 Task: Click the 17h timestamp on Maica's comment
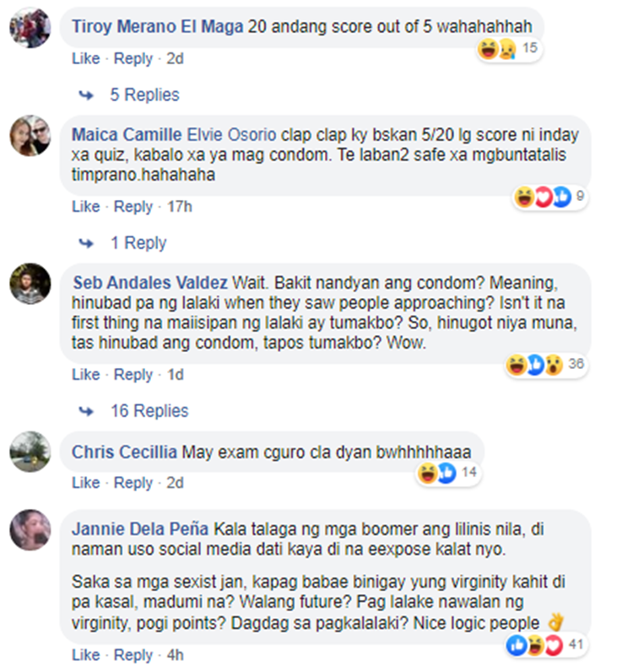[x=179, y=207]
